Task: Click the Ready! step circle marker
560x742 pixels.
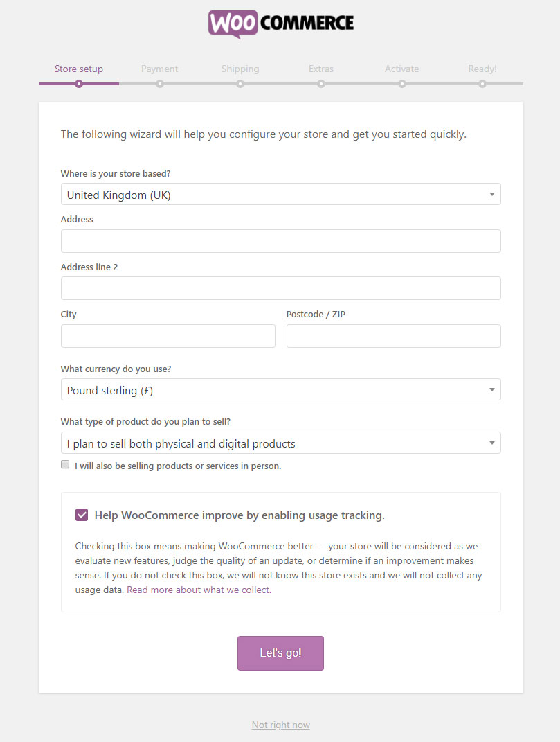Action: (482, 84)
